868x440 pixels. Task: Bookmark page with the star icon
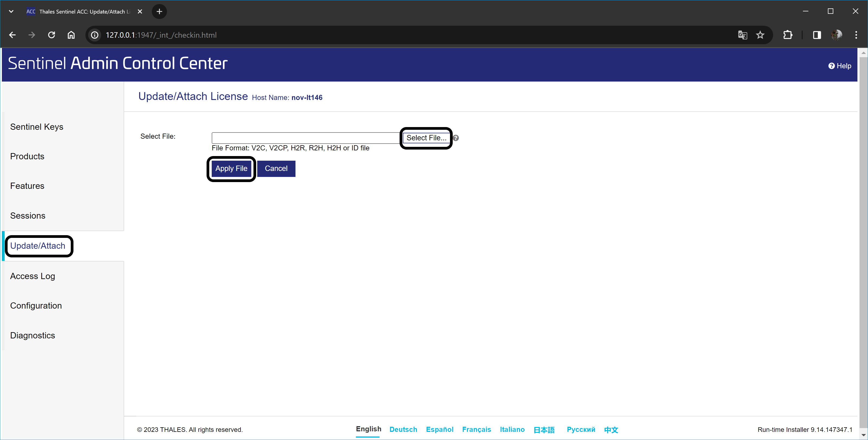tap(760, 35)
